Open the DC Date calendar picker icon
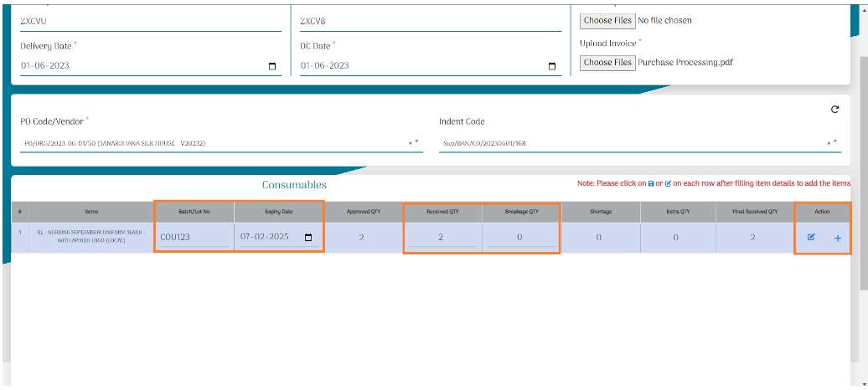This screenshot has width=868, height=390. point(552,66)
